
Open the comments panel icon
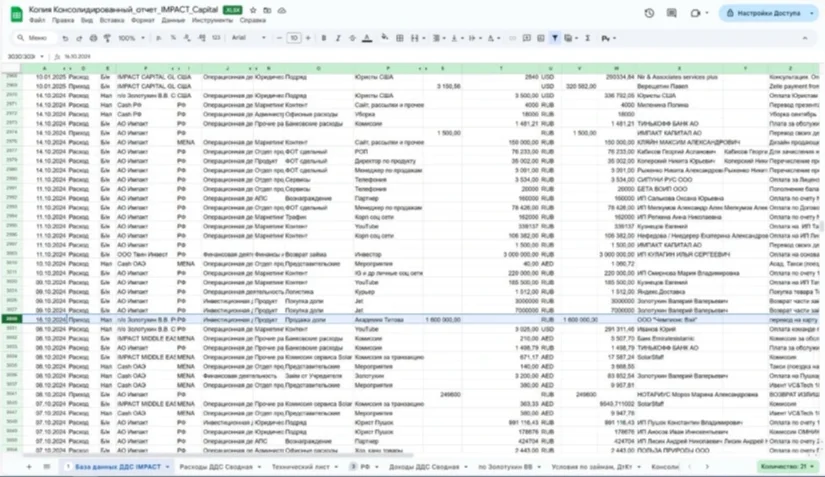tap(671, 13)
